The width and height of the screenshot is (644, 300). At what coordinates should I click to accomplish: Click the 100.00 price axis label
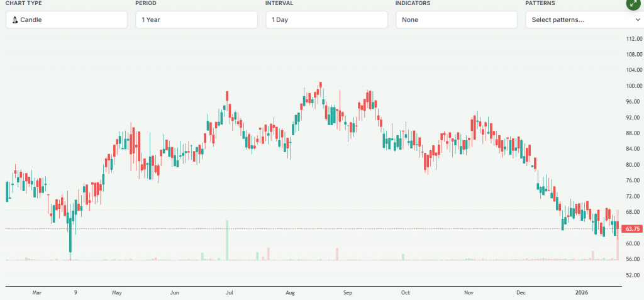(x=634, y=86)
